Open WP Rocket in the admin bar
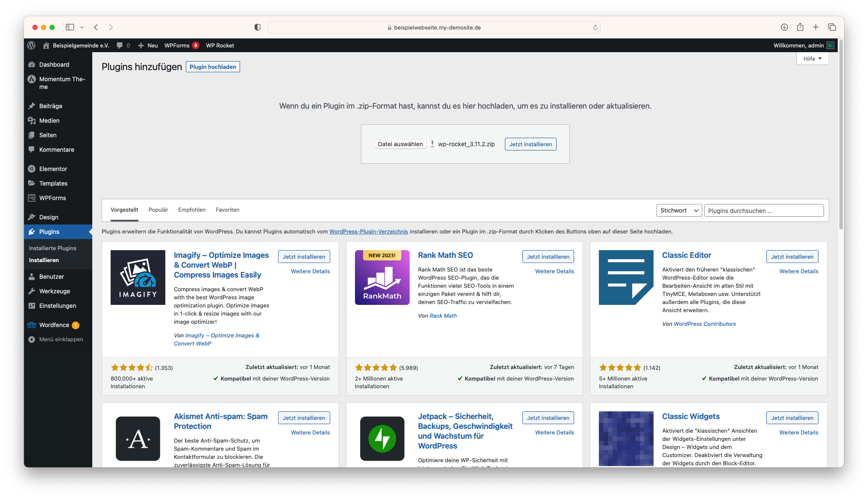The width and height of the screenshot is (868, 499). (x=220, y=45)
